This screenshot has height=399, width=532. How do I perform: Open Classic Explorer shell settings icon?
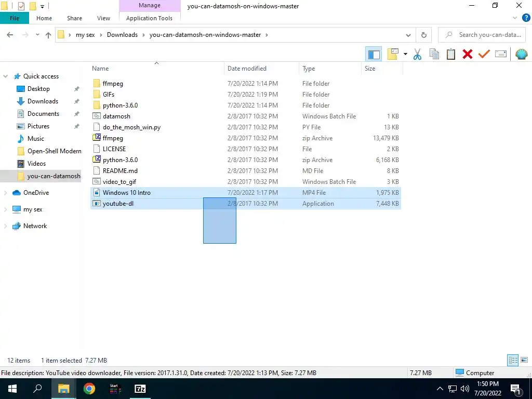(522, 54)
